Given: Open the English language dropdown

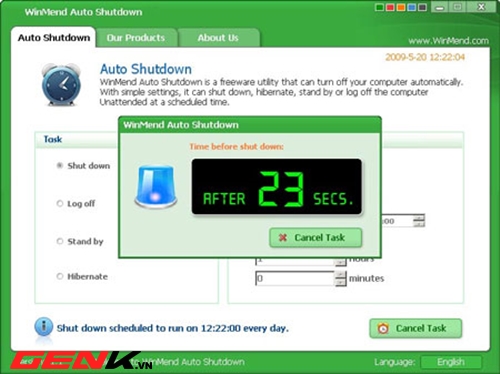Looking at the screenshot, I should (x=451, y=362).
